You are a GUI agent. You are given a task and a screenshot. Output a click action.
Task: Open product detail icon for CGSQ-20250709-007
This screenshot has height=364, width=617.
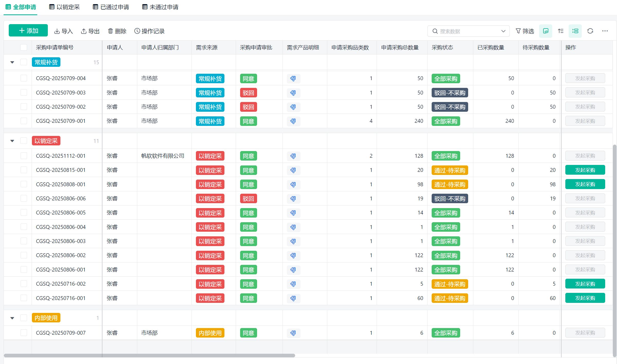coord(293,333)
